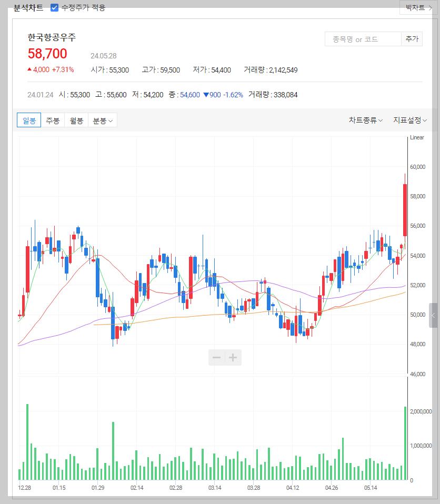Click the 12.28 date axis label

point(24,488)
